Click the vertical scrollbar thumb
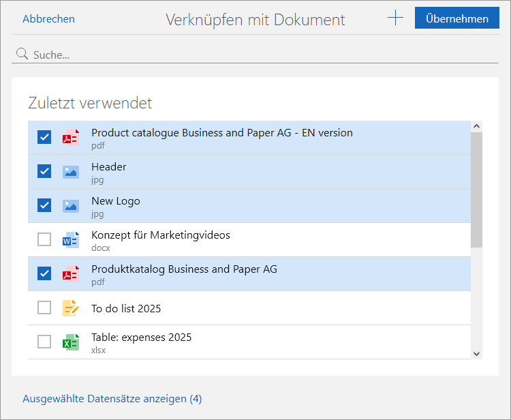Screen dimensions: 511x420 (x=476, y=189)
